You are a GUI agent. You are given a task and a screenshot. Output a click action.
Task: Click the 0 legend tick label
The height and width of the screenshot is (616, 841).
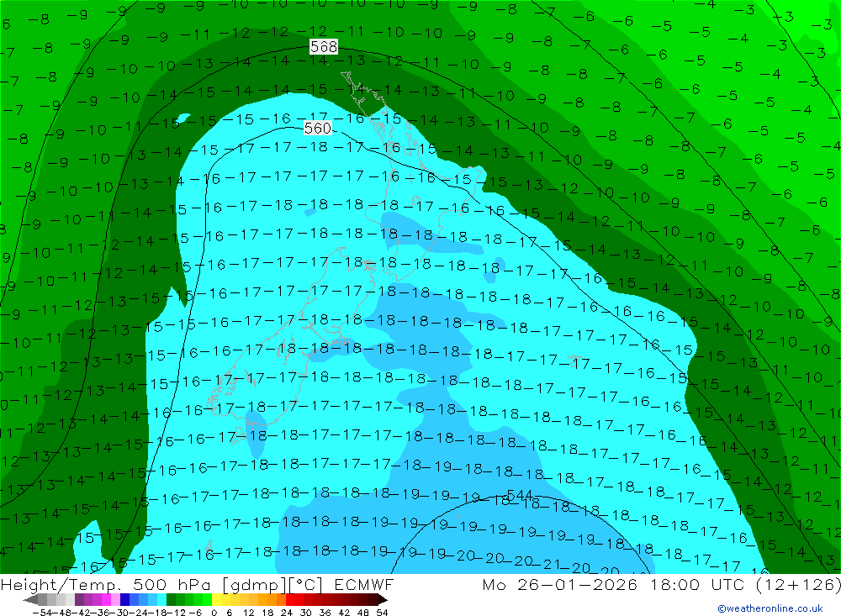pyautogui.click(x=214, y=613)
